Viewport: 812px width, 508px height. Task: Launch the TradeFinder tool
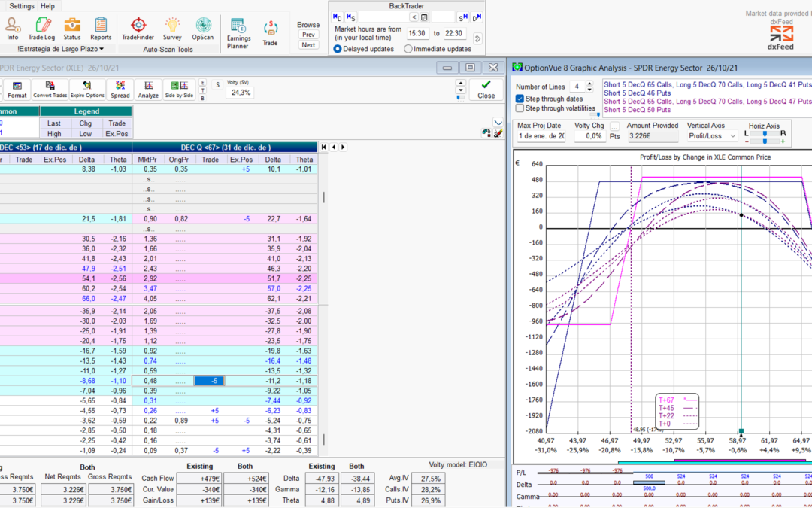(x=138, y=28)
